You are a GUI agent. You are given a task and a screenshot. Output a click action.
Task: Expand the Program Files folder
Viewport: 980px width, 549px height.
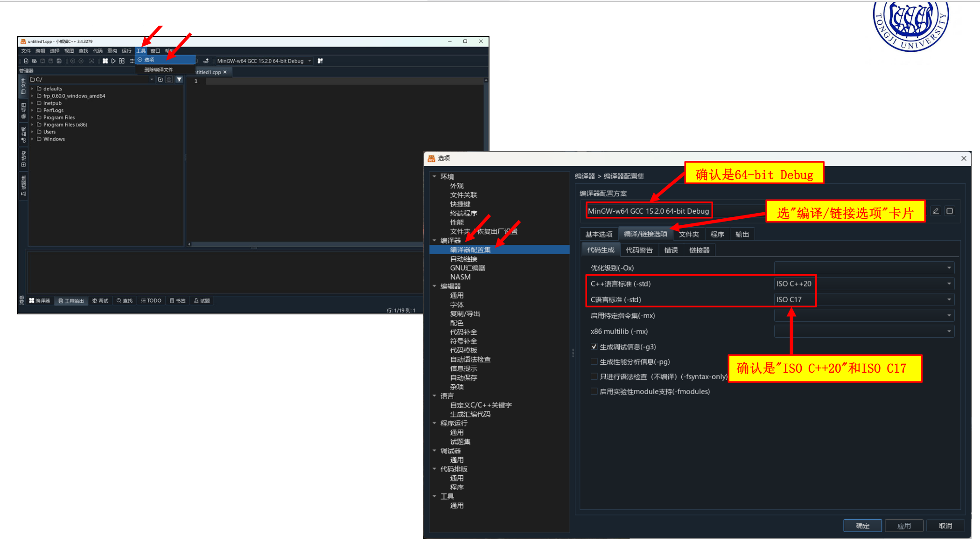tap(32, 118)
